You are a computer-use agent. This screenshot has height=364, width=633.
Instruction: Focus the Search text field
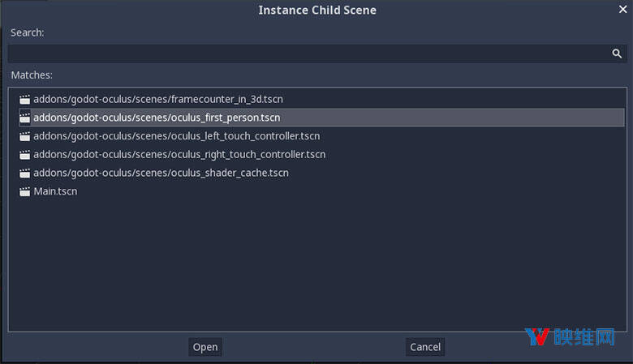tap(308, 54)
